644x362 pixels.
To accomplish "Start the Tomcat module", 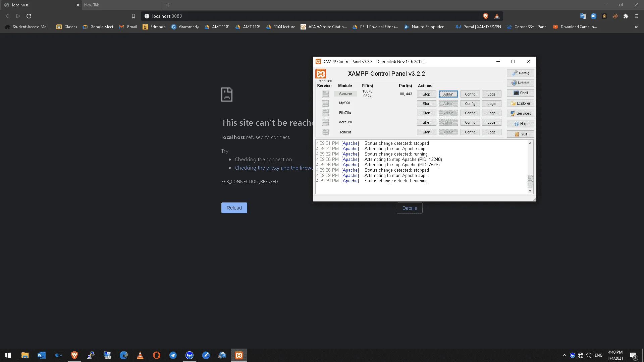I will tap(426, 132).
